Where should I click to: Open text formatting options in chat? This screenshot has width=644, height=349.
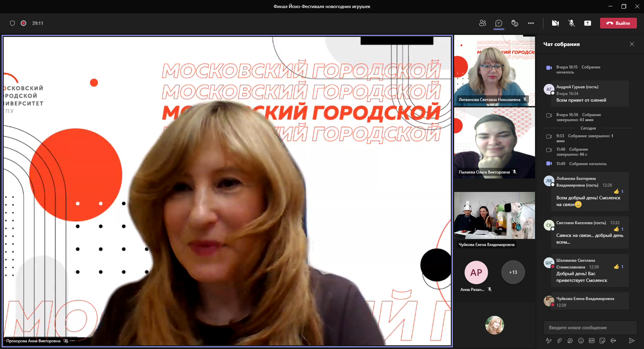coord(549,341)
